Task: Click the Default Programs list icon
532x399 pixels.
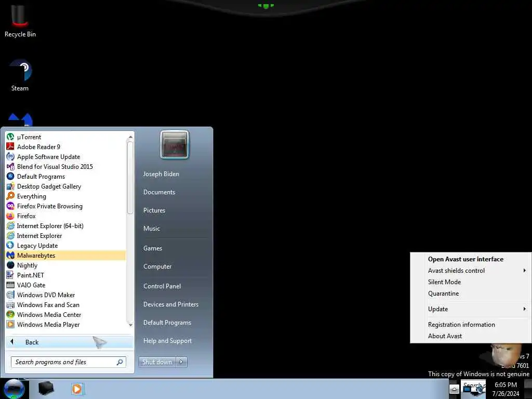Action: click(10, 176)
